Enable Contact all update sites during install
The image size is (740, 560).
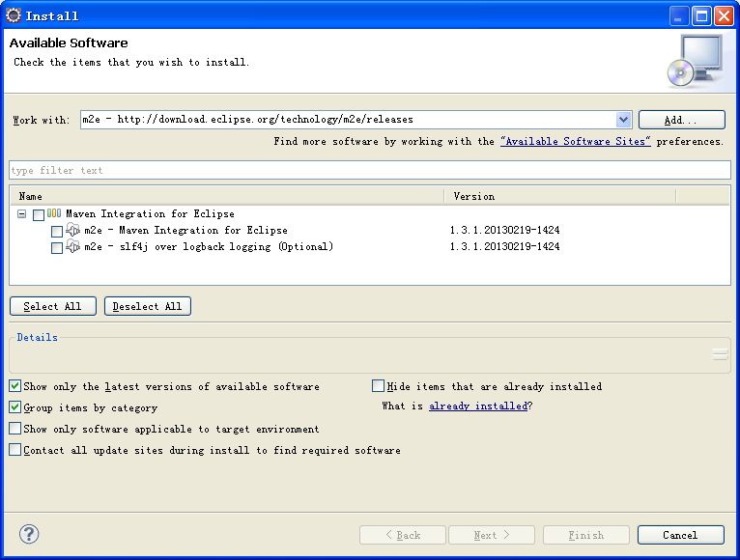pyautogui.click(x=15, y=449)
